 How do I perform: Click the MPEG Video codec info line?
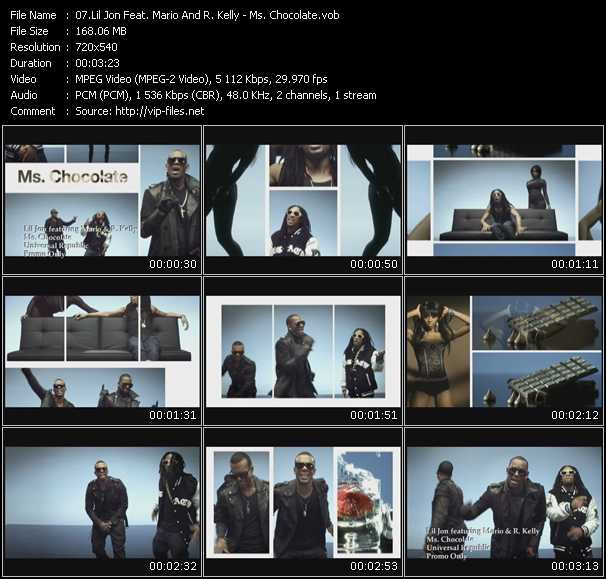pos(201,79)
